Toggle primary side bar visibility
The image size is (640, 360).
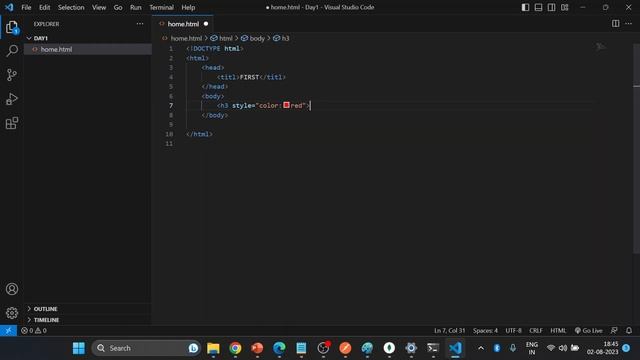(526, 7)
